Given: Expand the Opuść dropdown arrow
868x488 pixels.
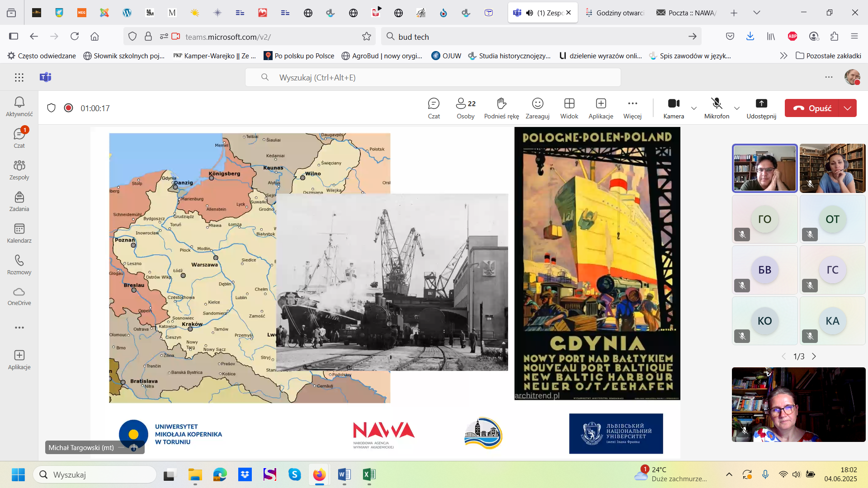Looking at the screenshot, I should pyautogui.click(x=848, y=108).
